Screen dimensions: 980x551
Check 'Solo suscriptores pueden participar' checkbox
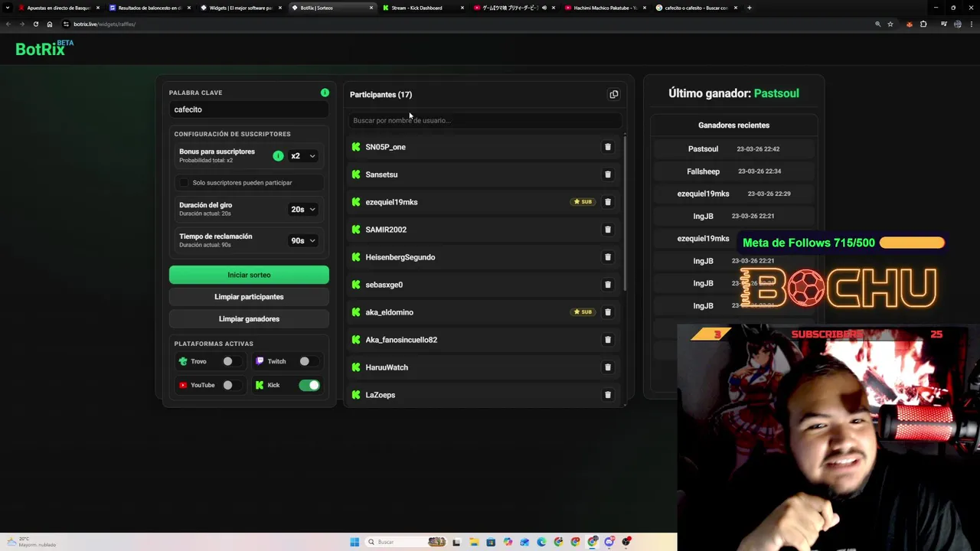(184, 182)
